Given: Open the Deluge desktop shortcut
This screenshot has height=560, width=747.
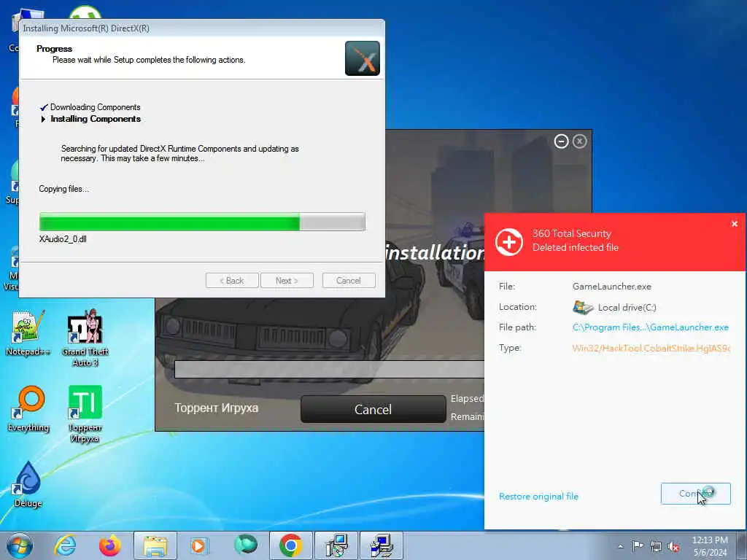Looking at the screenshot, I should coord(28,484).
